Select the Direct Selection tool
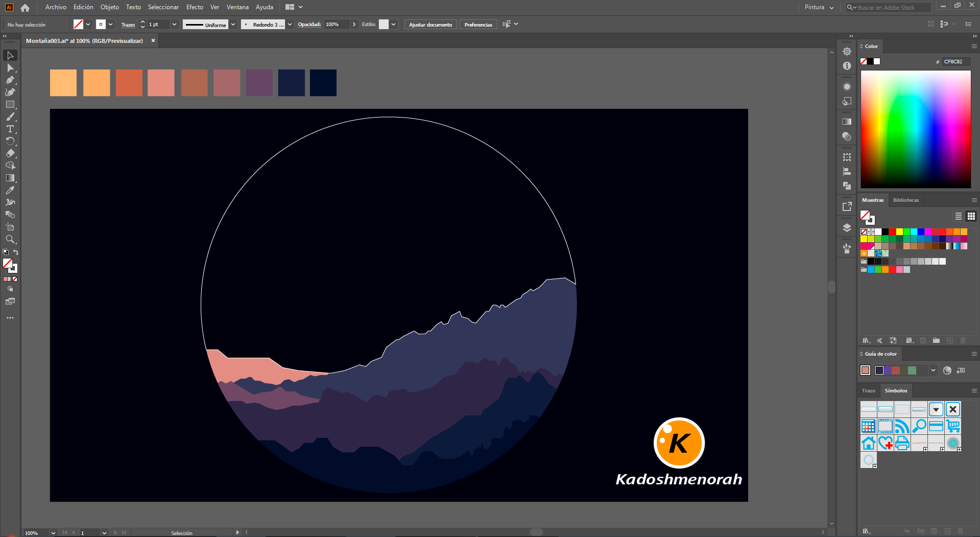Viewport: 980px width, 537px height. click(x=10, y=67)
